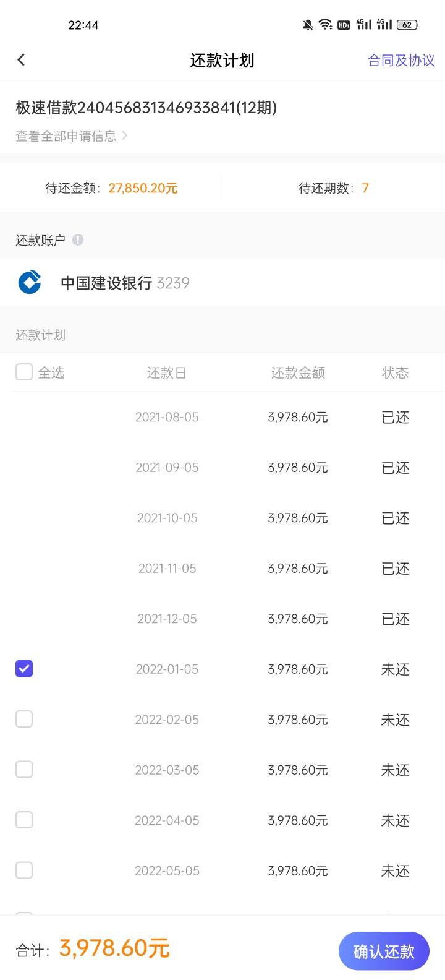Tap the 合计 total 3,978.60元
This screenshot has width=445, height=980.
click(114, 948)
